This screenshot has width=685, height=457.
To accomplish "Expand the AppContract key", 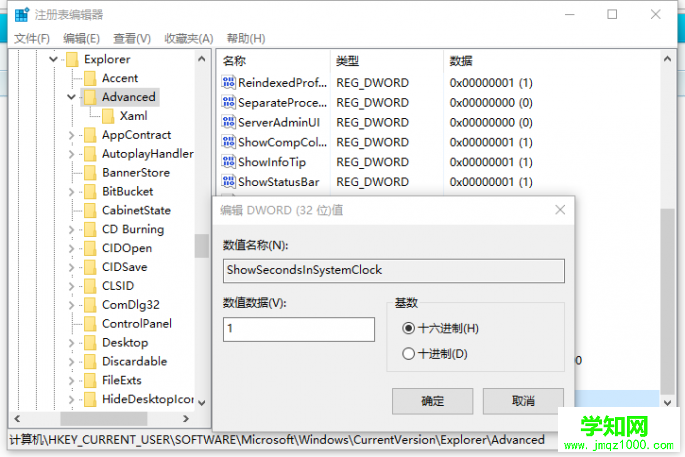I will click(71, 135).
